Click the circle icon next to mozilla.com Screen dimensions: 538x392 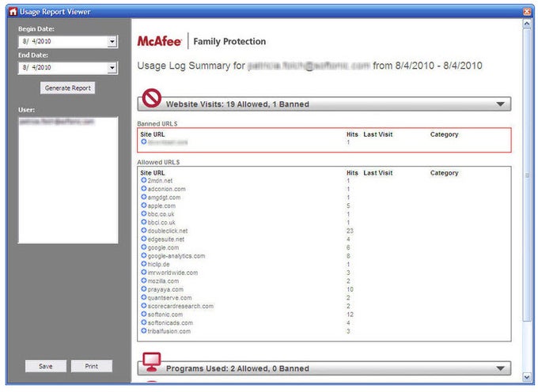144,281
